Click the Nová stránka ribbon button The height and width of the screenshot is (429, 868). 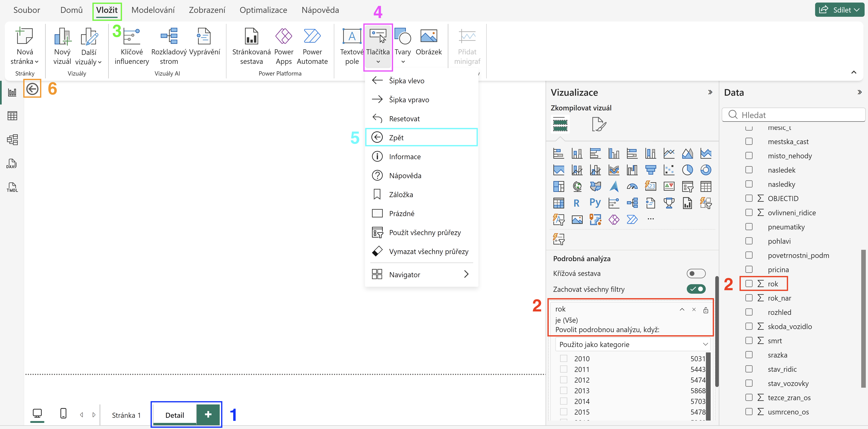click(x=25, y=46)
